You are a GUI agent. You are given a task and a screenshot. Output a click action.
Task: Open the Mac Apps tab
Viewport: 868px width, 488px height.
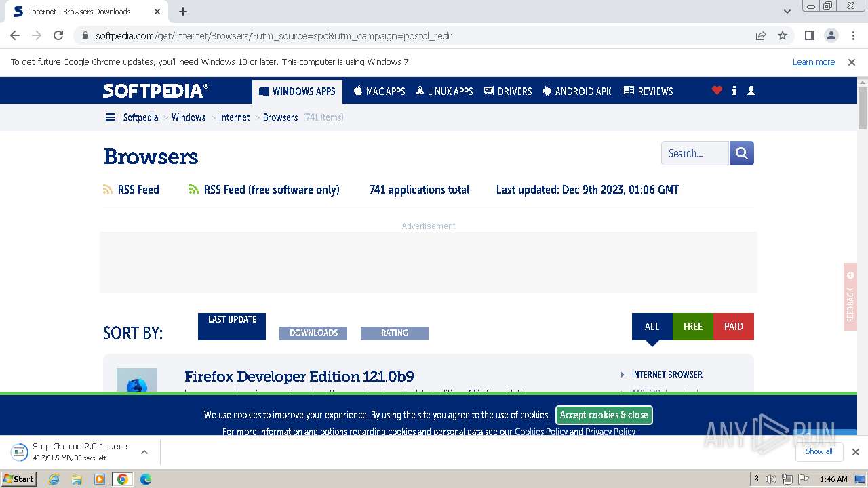click(379, 91)
